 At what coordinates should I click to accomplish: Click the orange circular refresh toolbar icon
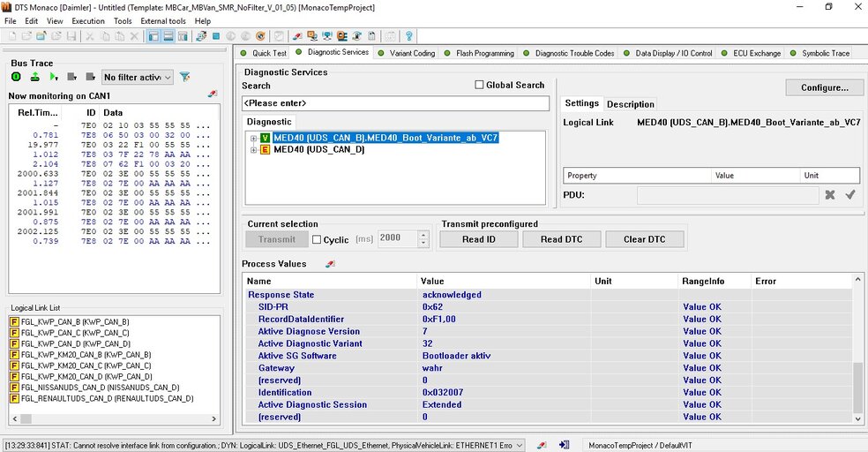260,36
